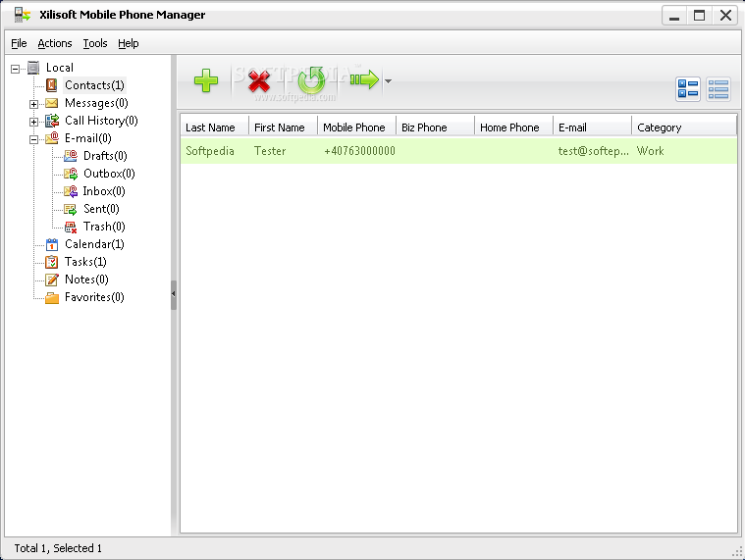
Task: Click the Drafts icon
Action: pos(71,156)
